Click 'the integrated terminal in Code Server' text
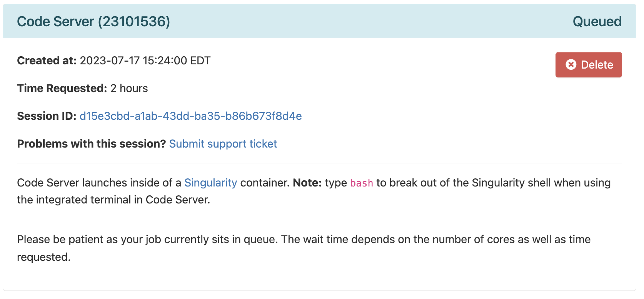 pos(113,200)
